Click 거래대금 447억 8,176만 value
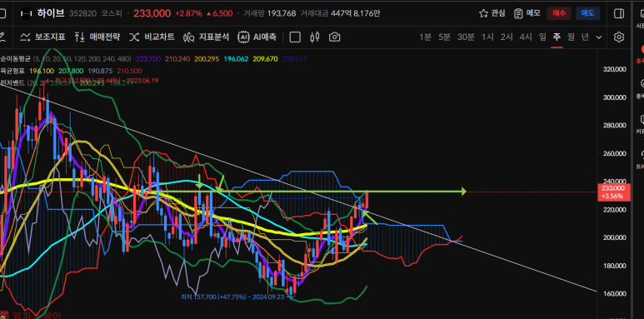The height and width of the screenshot is (319, 644). 355,13
